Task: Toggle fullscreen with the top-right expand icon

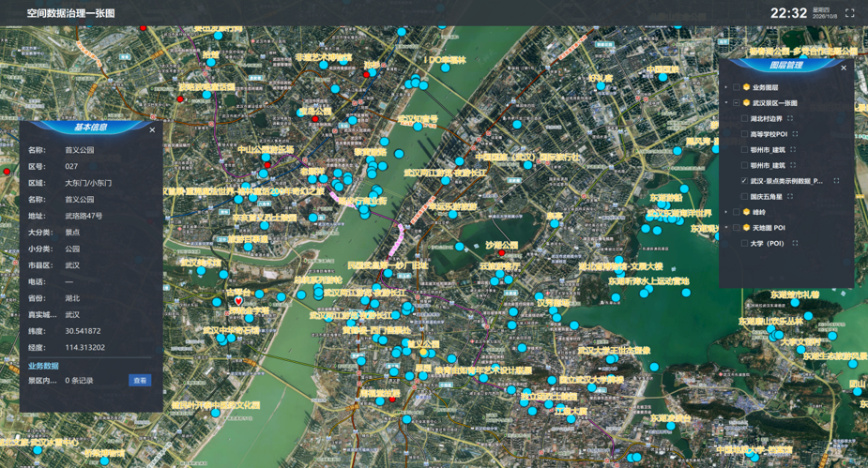Action: tap(850, 13)
